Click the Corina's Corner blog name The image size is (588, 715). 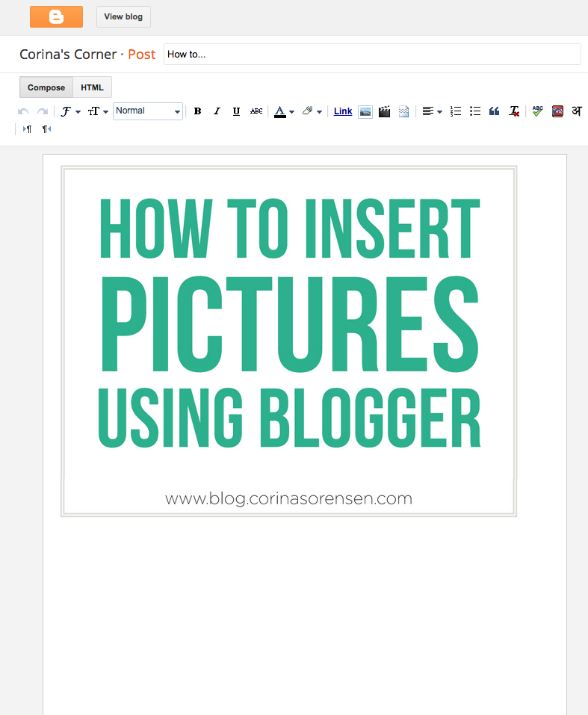click(x=68, y=55)
